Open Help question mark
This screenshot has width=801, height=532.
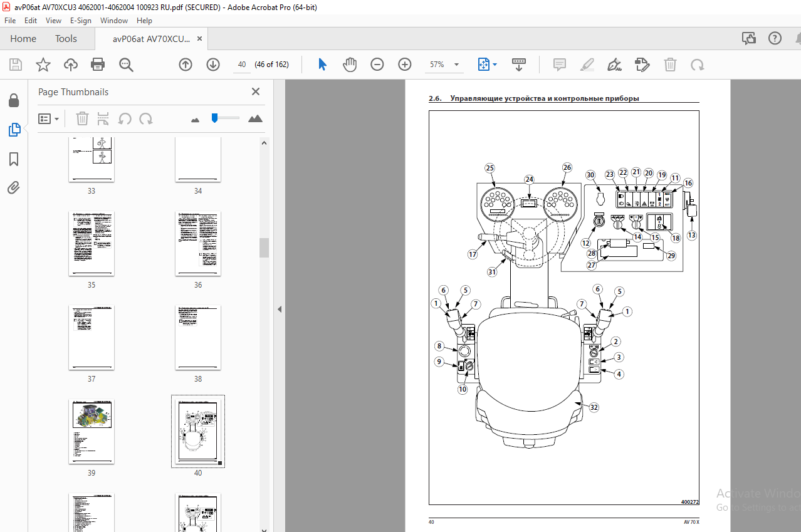point(776,38)
